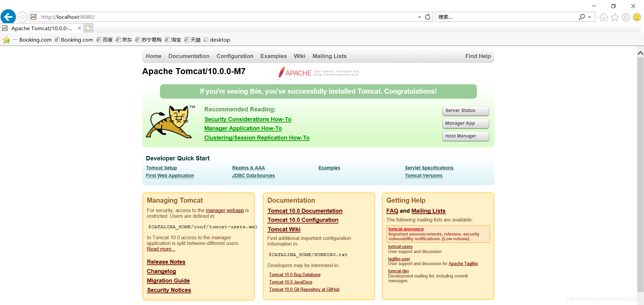This screenshot has height=305, width=644.
Task: Open Configuration in nav bar
Action: coord(235,56)
